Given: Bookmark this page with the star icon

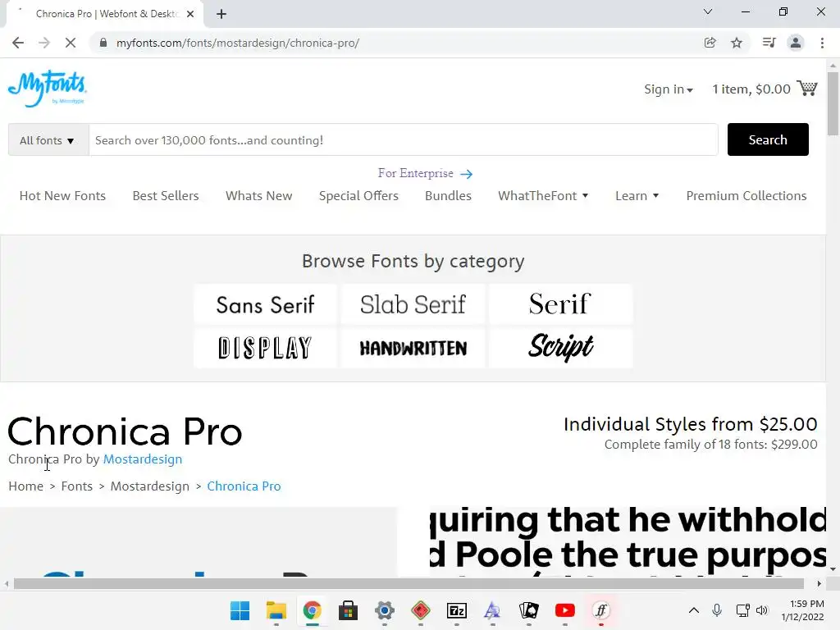Looking at the screenshot, I should pyautogui.click(x=737, y=43).
